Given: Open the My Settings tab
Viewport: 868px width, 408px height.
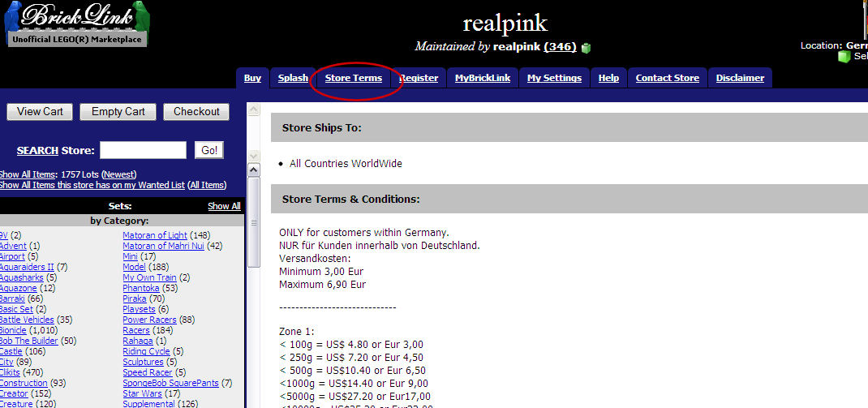Looking at the screenshot, I should coord(554,78).
